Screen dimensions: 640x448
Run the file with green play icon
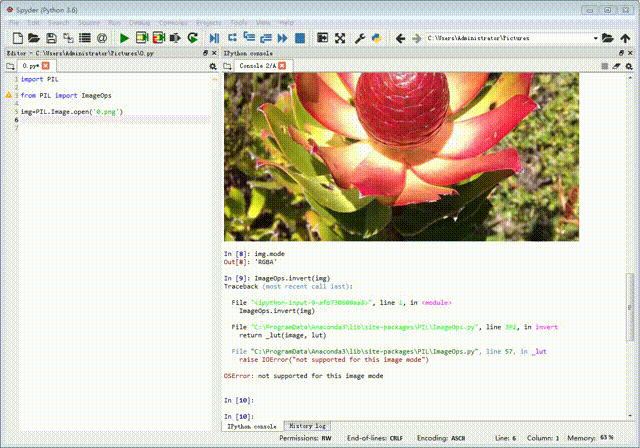pyautogui.click(x=124, y=38)
